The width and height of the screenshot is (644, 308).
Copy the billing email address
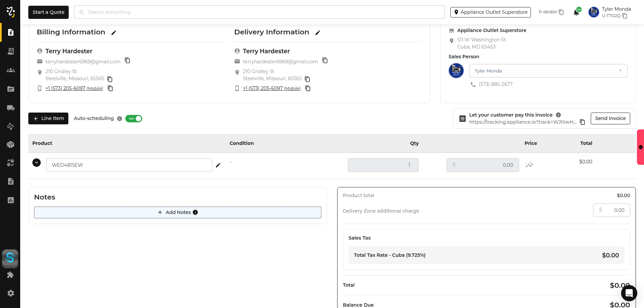pyautogui.click(x=127, y=61)
